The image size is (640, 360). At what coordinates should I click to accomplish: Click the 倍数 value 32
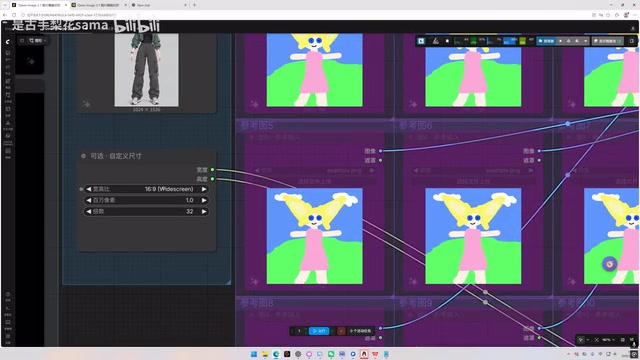click(x=189, y=211)
